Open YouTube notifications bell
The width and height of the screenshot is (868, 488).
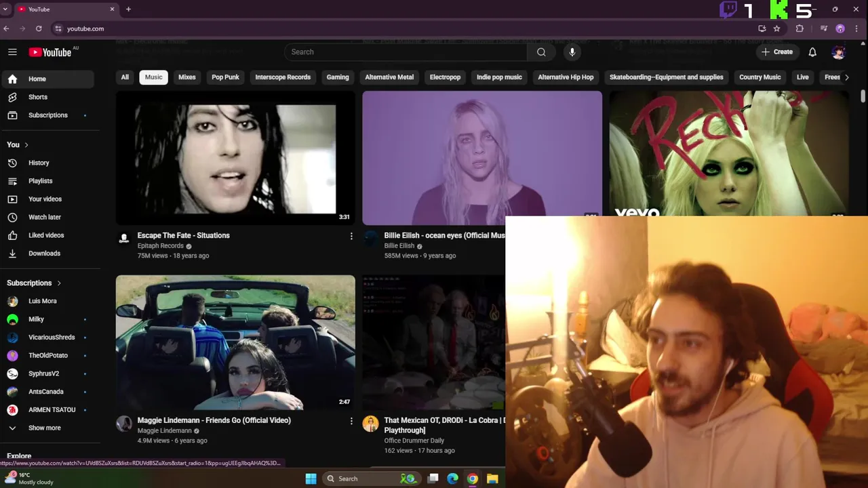[812, 52]
